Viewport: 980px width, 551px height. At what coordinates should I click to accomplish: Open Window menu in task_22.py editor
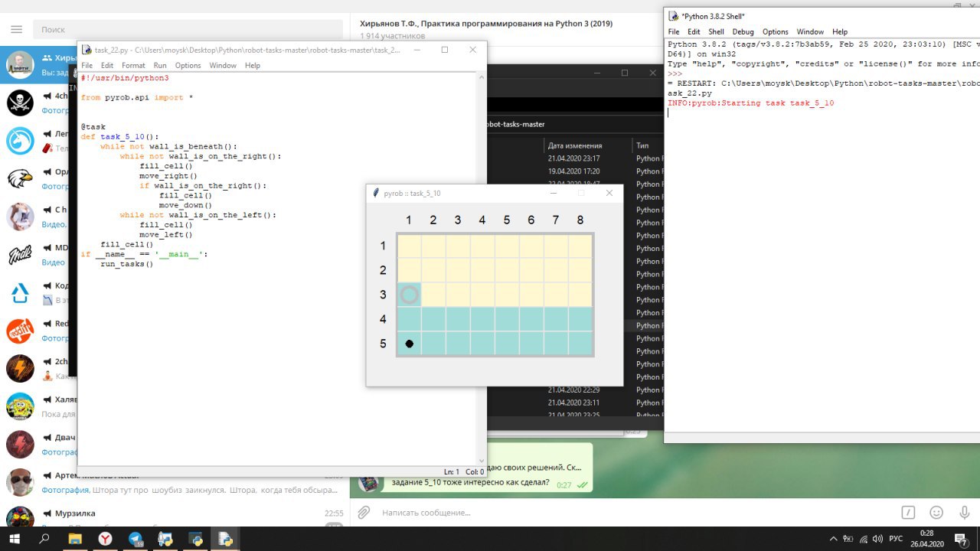223,66
